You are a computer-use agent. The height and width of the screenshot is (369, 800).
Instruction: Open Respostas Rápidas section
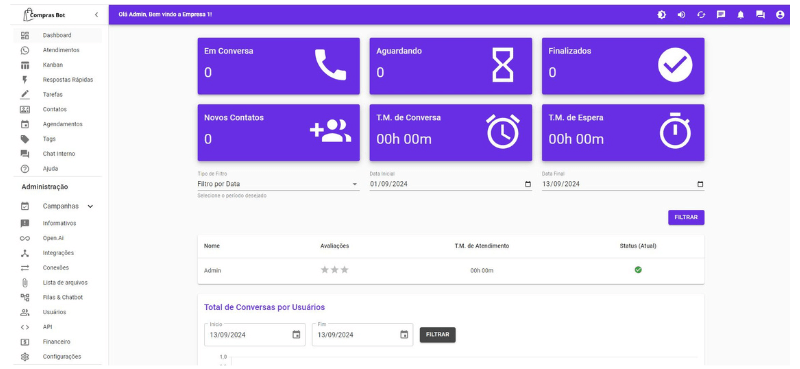coord(58,80)
